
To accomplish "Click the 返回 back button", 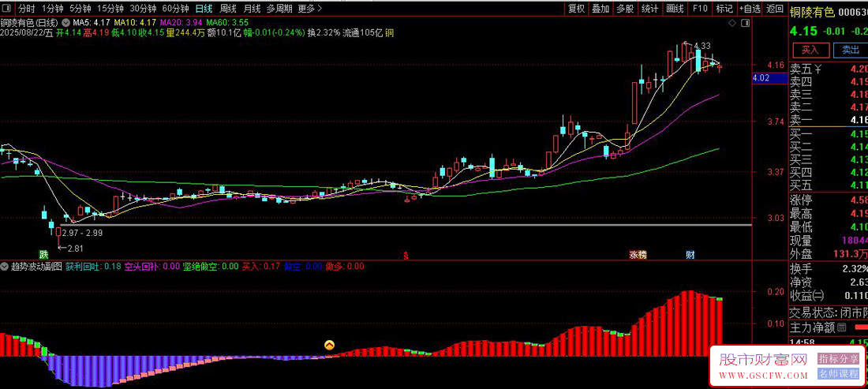I will click(x=773, y=9).
